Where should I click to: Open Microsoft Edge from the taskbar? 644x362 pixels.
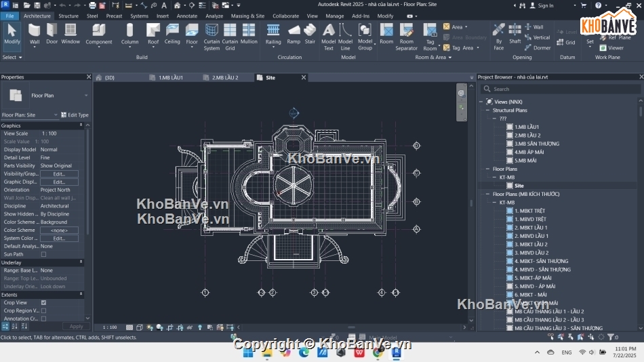coord(304,352)
